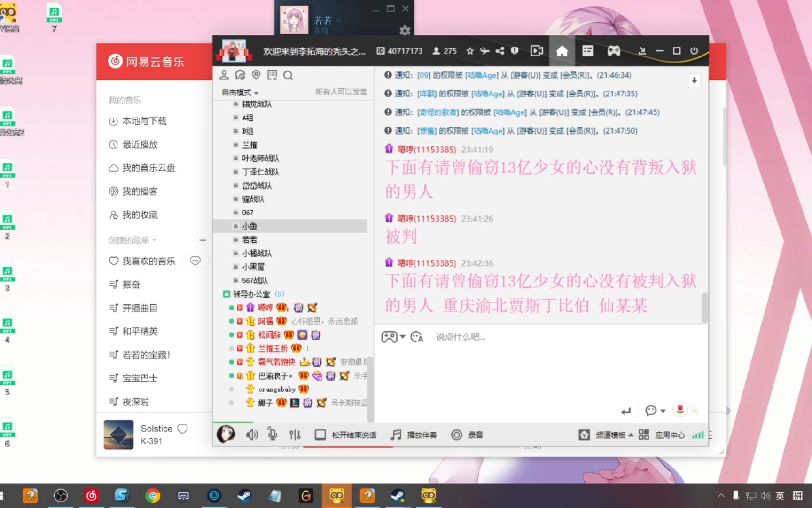Expand the 若若 status dropdown arrow
This screenshot has width=812, height=508.
(339, 21)
